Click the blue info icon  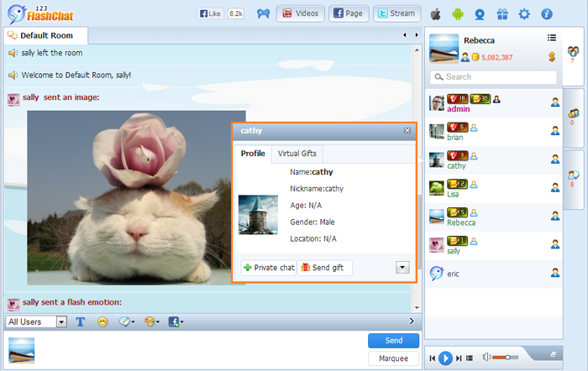point(547,13)
